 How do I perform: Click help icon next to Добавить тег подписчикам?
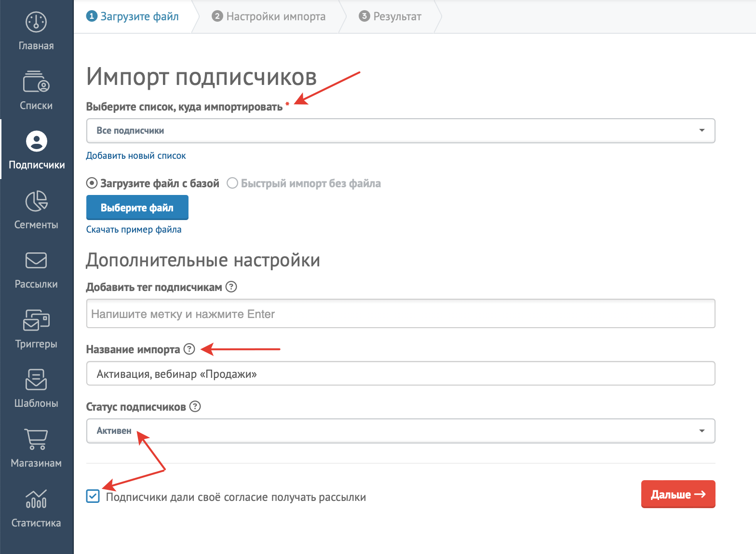(231, 287)
